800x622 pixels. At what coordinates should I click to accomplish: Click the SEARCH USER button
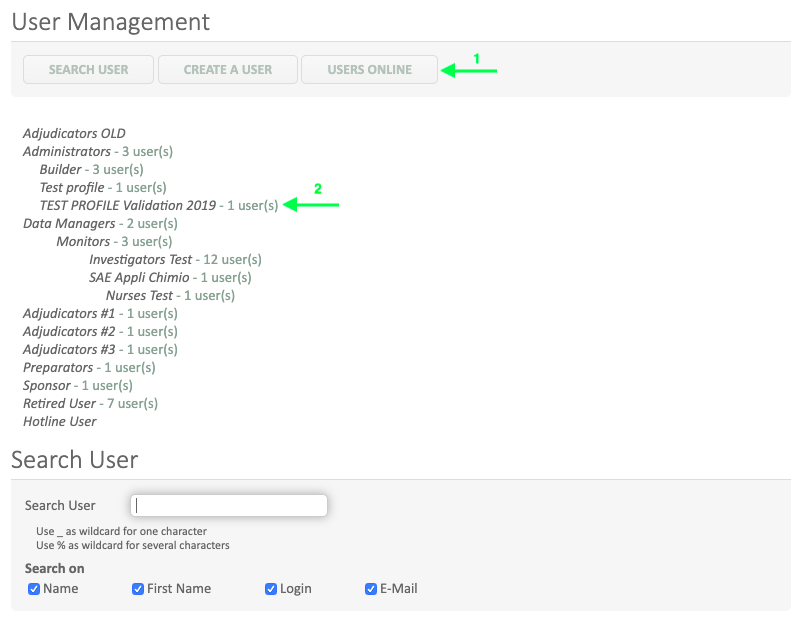point(89,70)
